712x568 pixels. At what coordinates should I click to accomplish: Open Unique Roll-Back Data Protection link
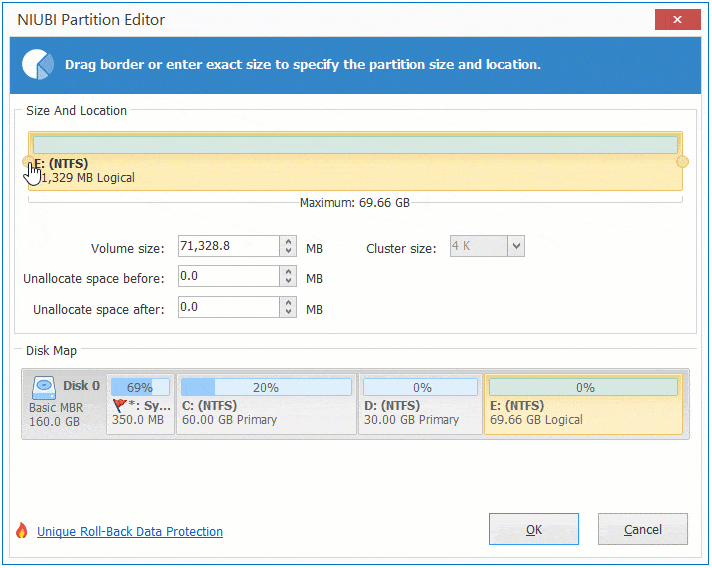(x=130, y=532)
